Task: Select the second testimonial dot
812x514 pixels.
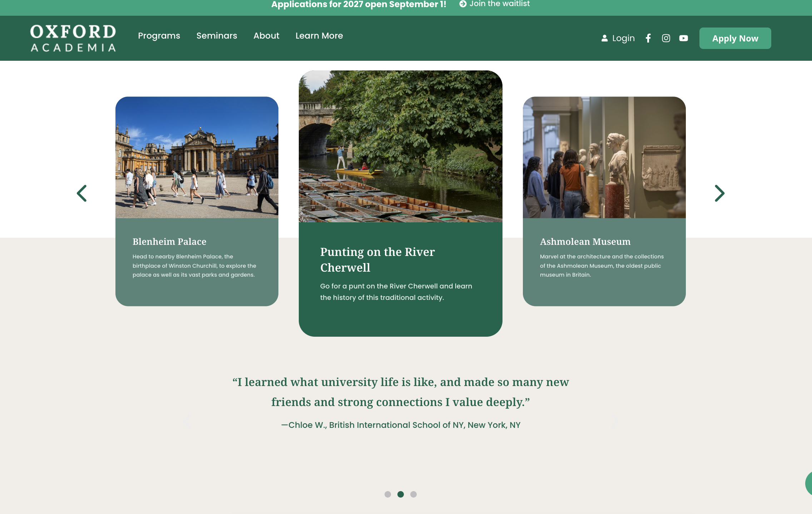Action: click(x=401, y=494)
